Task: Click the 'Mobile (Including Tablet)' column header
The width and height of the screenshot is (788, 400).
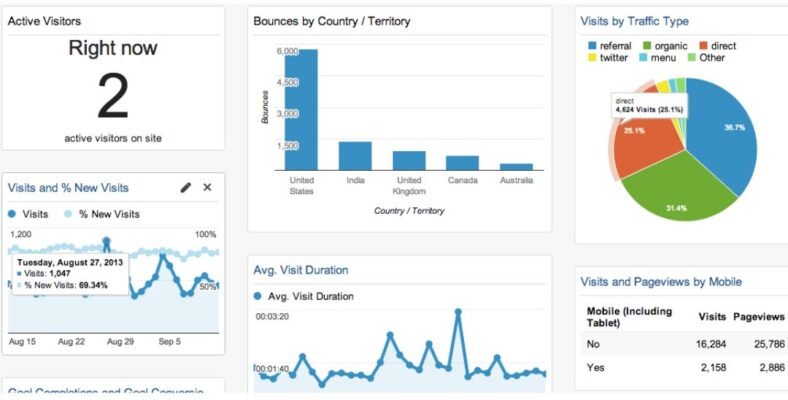Action: (629, 317)
